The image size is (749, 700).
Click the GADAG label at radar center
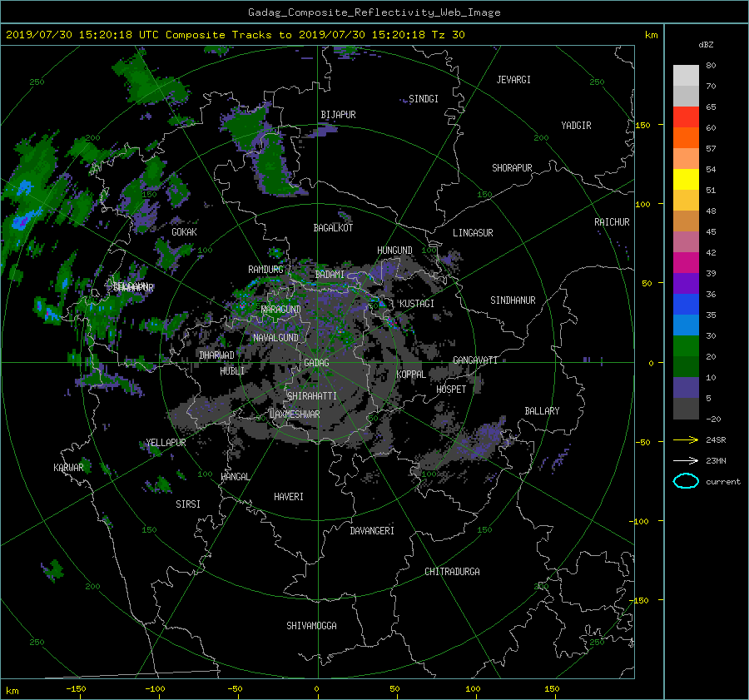pos(316,363)
